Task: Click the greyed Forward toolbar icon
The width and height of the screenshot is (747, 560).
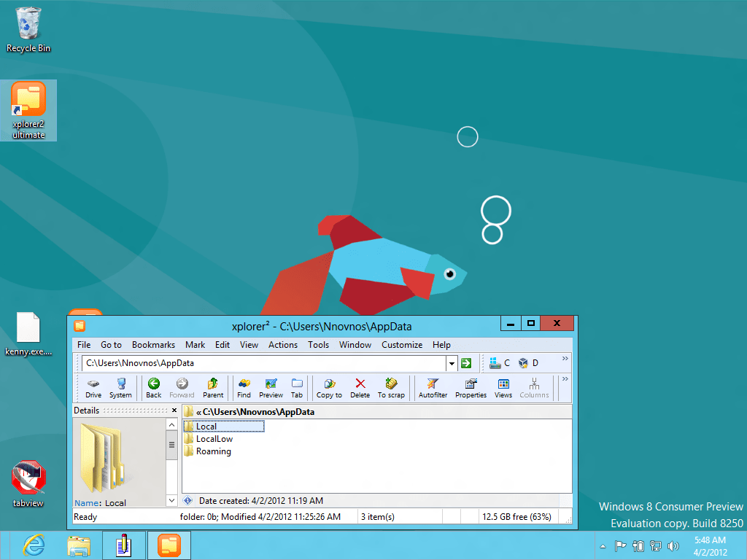Action: 182,388
